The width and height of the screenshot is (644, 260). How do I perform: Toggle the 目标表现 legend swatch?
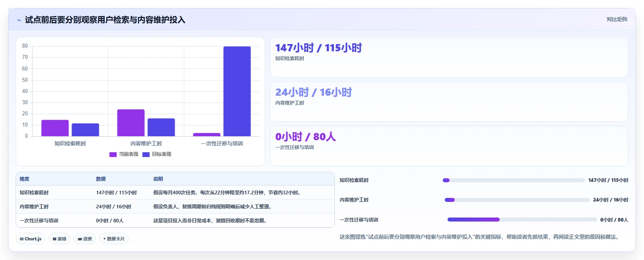[146, 154]
